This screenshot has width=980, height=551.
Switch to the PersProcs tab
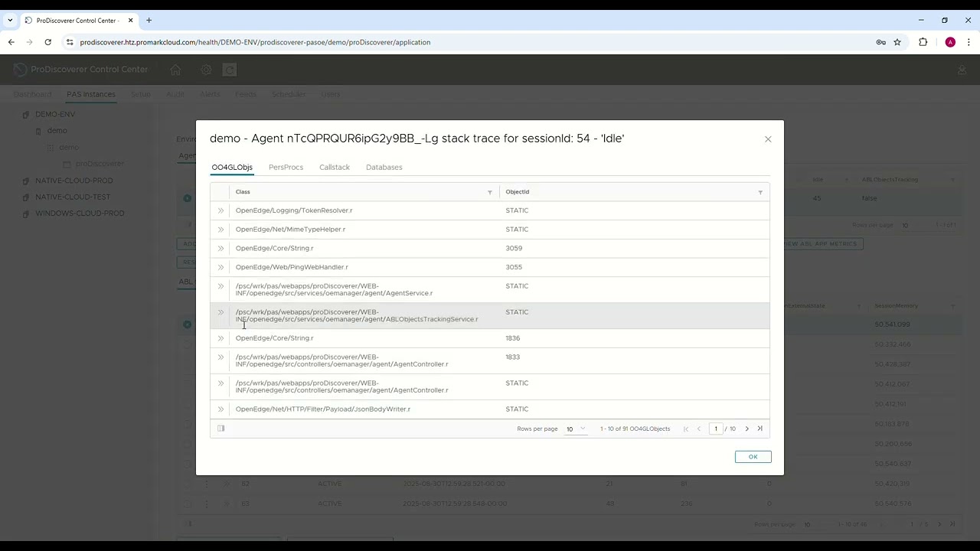[286, 167]
